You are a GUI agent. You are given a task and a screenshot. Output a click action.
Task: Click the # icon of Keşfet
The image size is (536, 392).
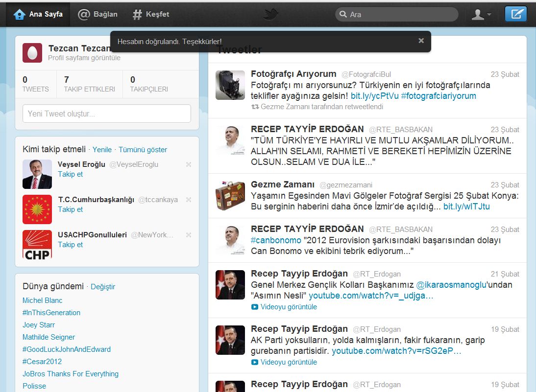[x=137, y=14]
